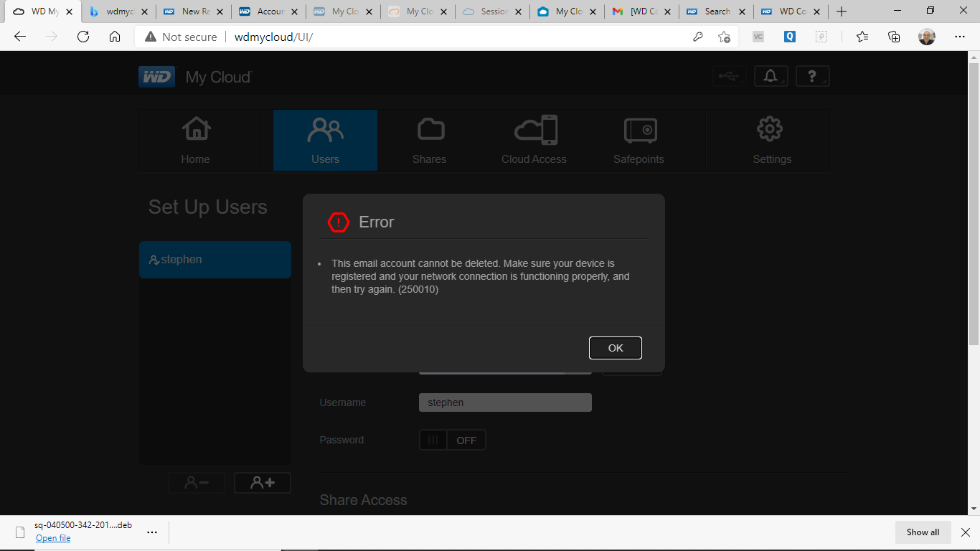Screen dimensions: 980x551
Task: Reload the current page
Action: click(x=83, y=37)
